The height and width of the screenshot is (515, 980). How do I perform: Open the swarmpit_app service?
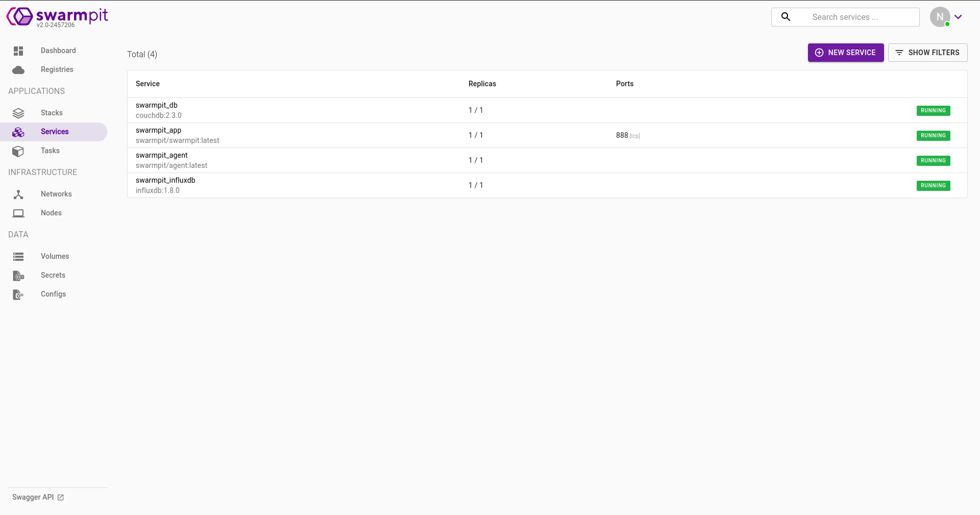[547, 135]
